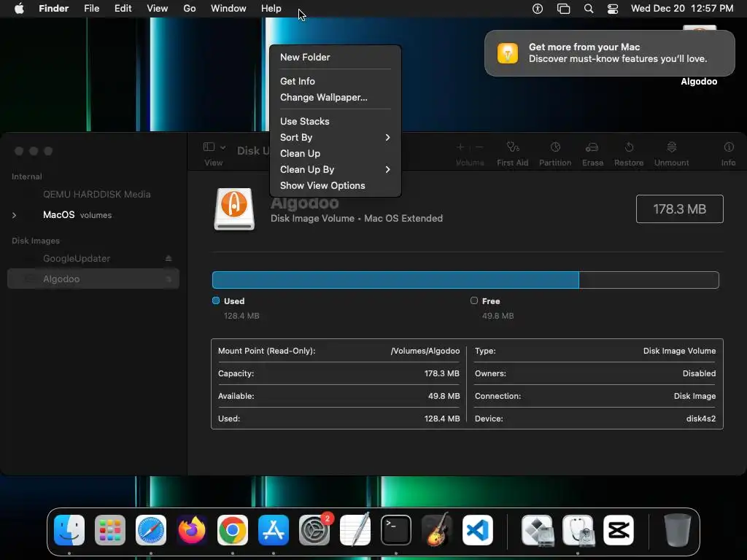This screenshot has width=747, height=560.
Task: Click the blue used-space storage bar
Action: (x=395, y=280)
